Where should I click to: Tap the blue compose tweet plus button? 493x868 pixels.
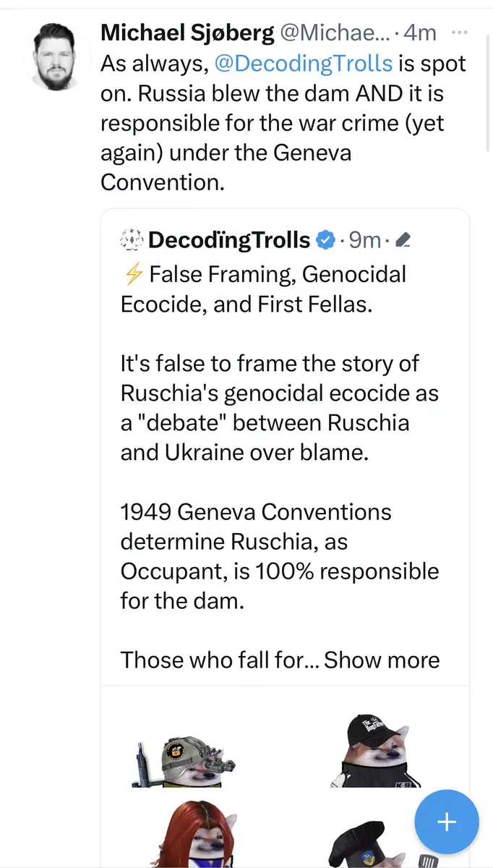(446, 822)
